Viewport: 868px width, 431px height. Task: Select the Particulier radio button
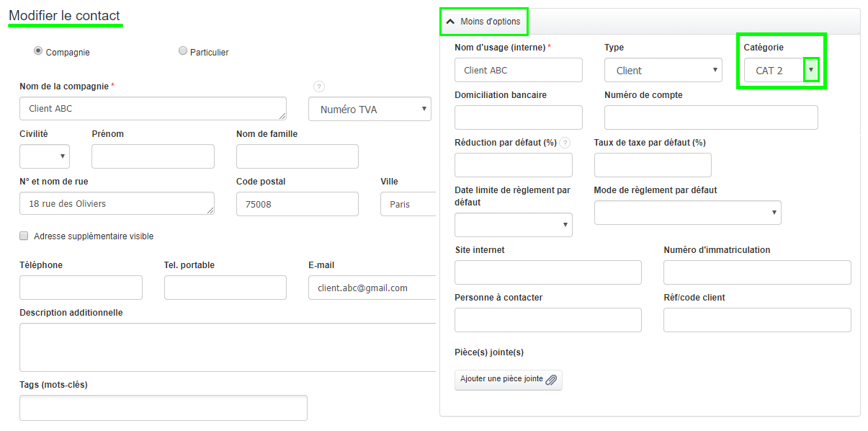pos(183,51)
